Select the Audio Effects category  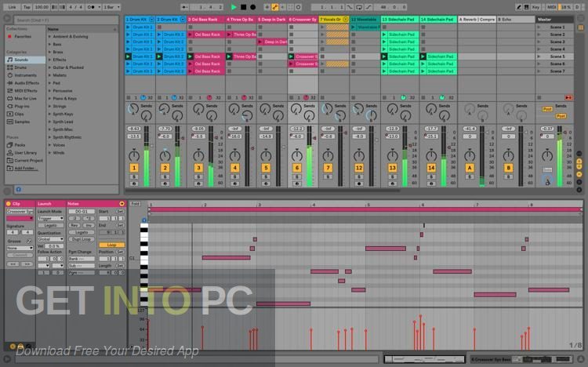coord(27,83)
